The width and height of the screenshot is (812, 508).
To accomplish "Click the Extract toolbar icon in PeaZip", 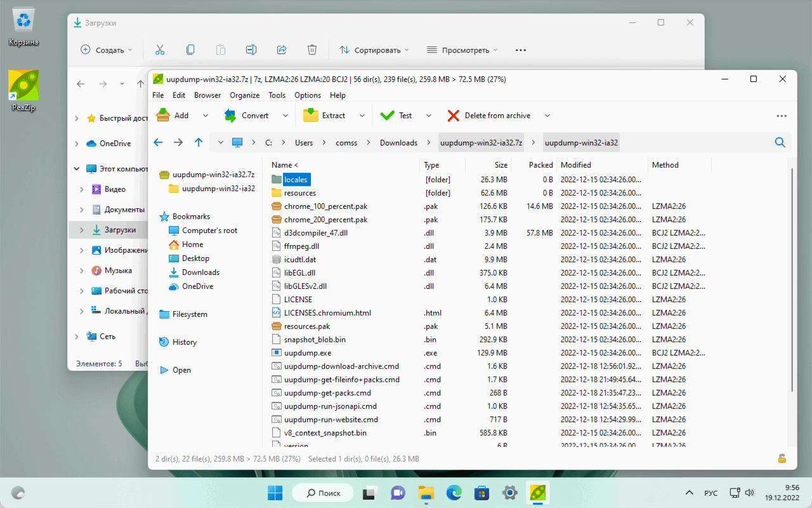I will tap(310, 115).
